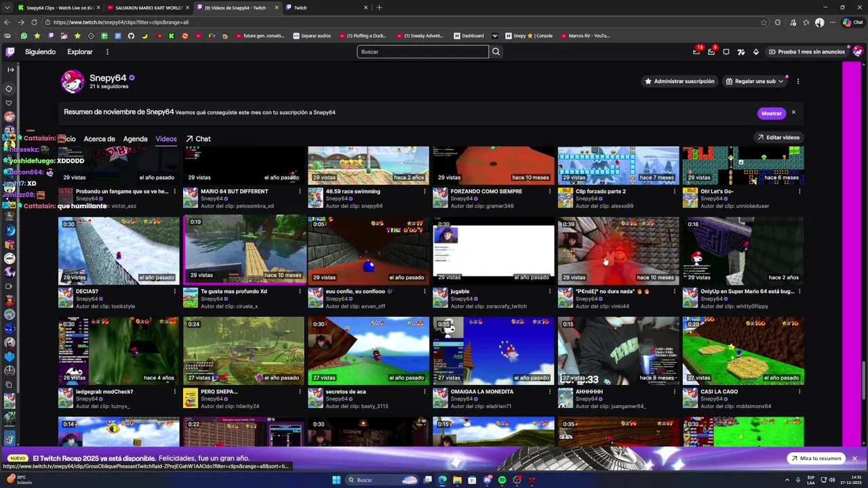Open the Windows taskbar Buscar search box

(x=383, y=480)
